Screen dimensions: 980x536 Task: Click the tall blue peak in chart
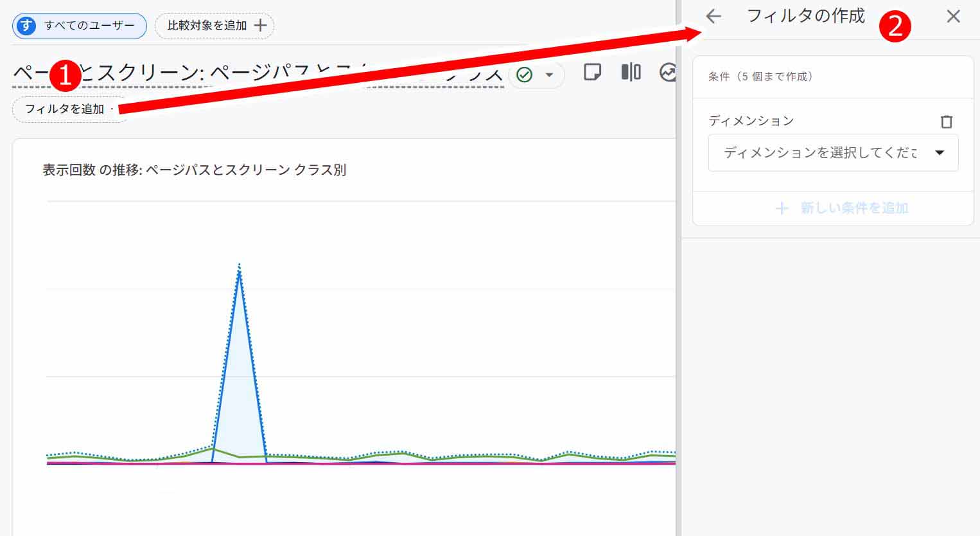(239, 276)
